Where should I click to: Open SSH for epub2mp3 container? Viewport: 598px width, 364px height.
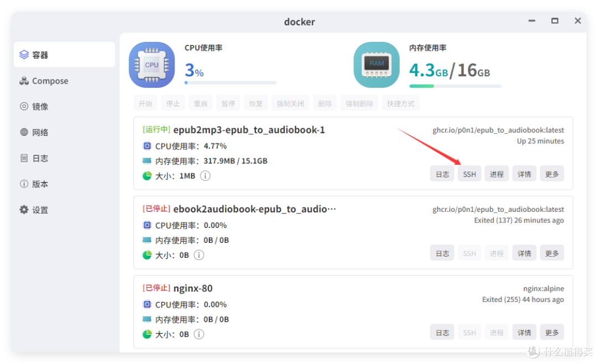pos(470,174)
